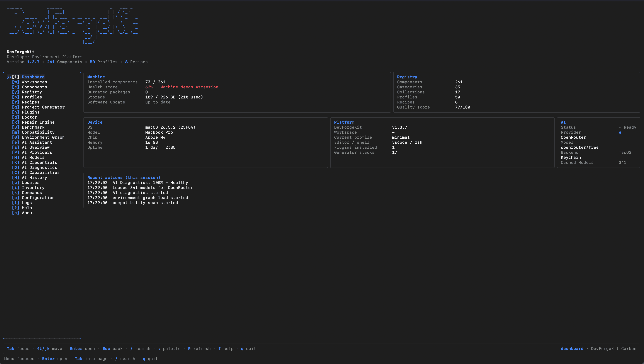Click the 'openrouter/free' model value

(x=579, y=147)
